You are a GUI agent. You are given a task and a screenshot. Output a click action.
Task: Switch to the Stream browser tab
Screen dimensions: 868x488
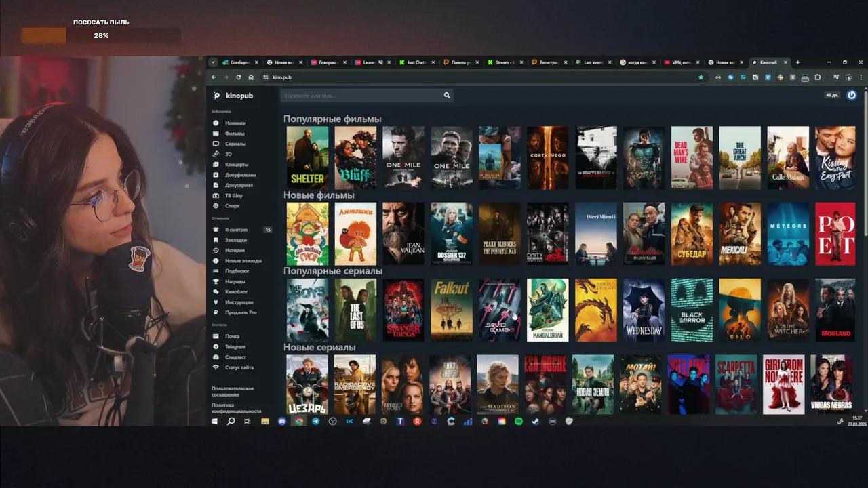click(504, 62)
